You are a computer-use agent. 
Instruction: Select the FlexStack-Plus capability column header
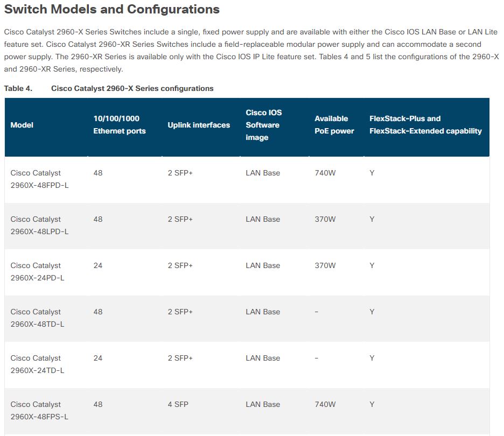pos(425,125)
